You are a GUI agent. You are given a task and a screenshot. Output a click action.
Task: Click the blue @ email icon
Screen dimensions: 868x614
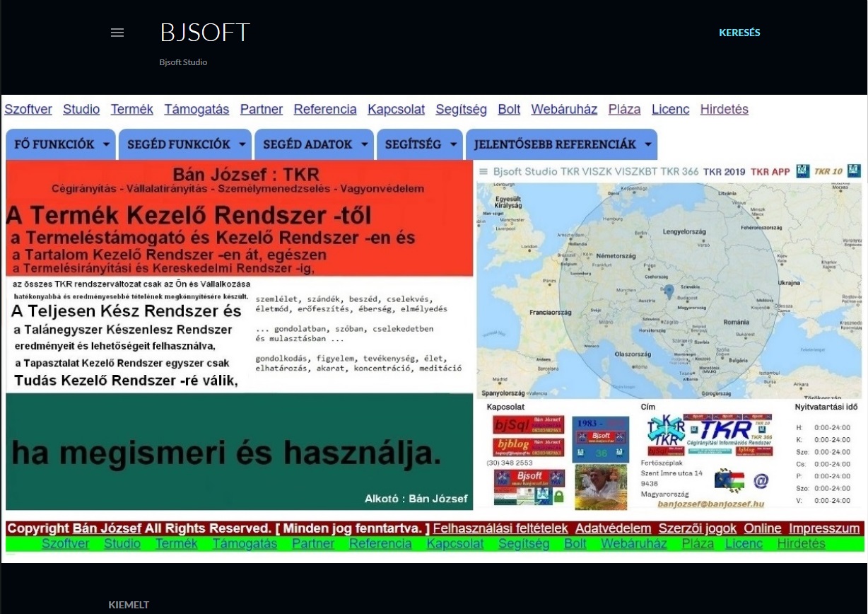(761, 481)
